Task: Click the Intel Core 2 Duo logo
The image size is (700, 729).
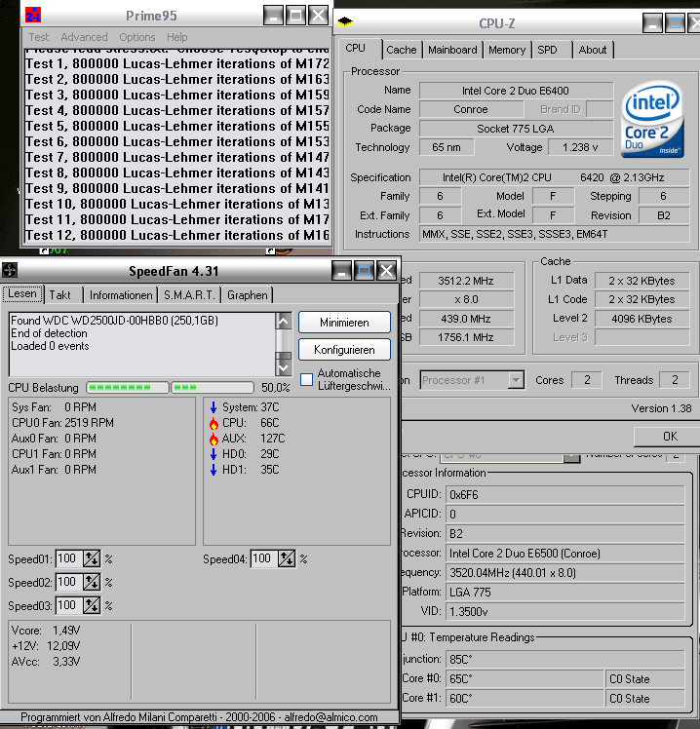Action: tap(652, 119)
